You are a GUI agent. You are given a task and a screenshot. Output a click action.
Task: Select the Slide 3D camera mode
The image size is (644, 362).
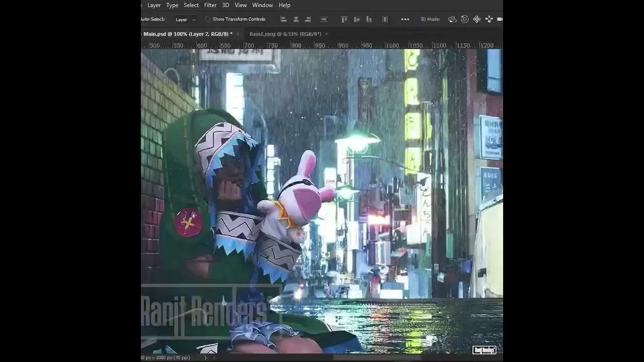[489, 19]
